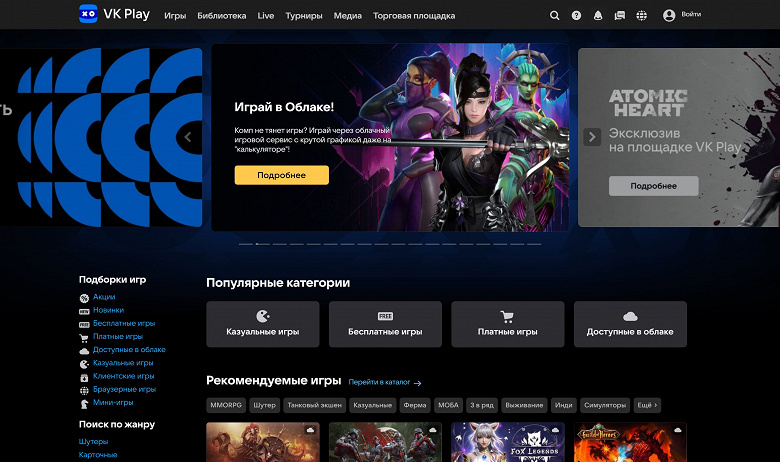Click the Доступные в облаке sidebar cloud icon
The height and width of the screenshot is (462, 780).
tap(84, 351)
